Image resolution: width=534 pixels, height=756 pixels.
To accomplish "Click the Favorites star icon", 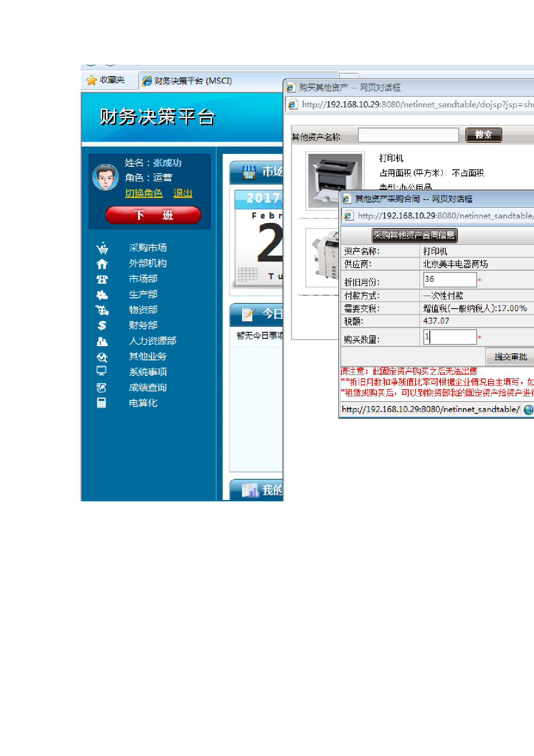I will 91,80.
